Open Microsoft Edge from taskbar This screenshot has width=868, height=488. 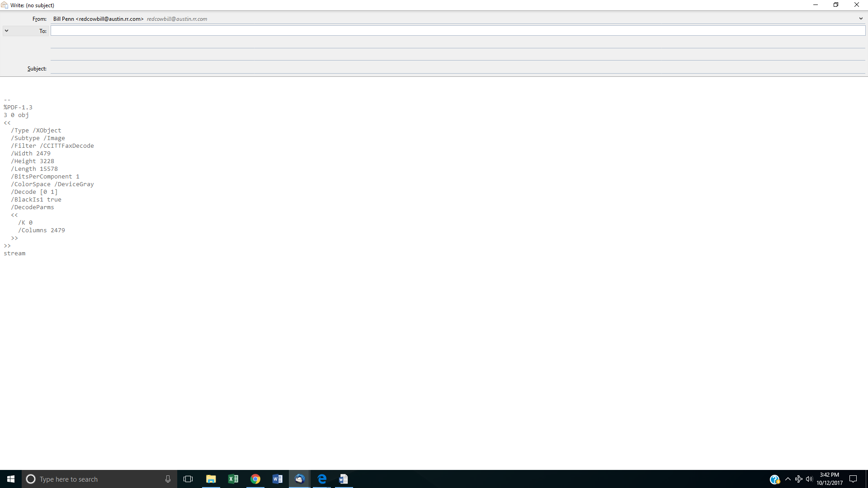coord(322,479)
